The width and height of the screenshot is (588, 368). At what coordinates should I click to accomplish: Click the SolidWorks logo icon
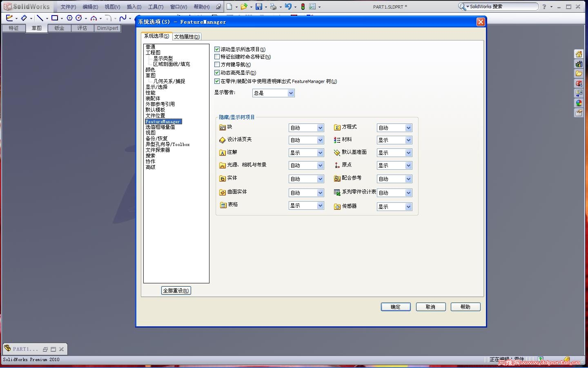7,7
